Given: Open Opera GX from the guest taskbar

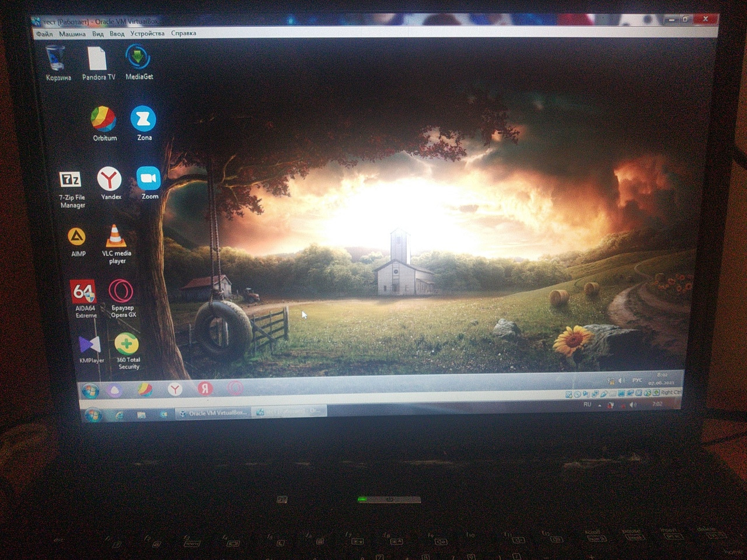Looking at the screenshot, I should (235, 388).
